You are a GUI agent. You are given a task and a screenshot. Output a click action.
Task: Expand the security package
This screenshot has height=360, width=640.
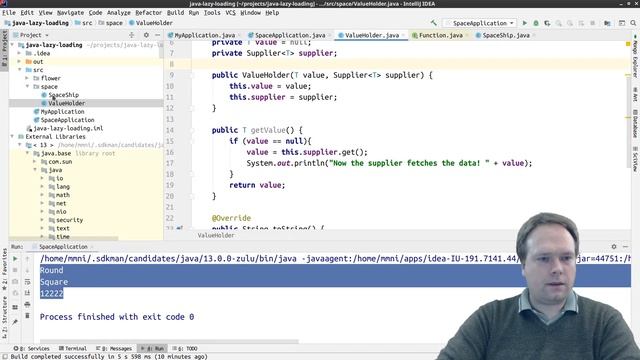tap(42, 220)
